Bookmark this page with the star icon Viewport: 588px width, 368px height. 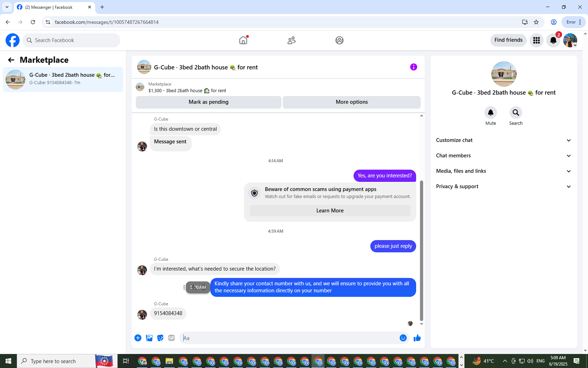point(536,22)
